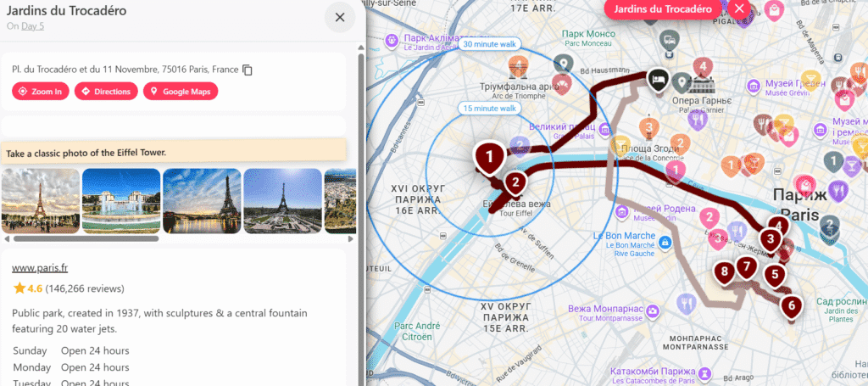This screenshot has height=386, width=868.
Task: Click the Parc Monceau map label
Action: [587, 37]
